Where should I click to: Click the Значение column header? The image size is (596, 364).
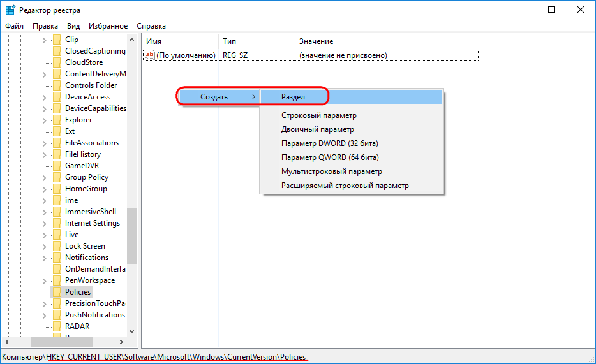tap(387, 41)
